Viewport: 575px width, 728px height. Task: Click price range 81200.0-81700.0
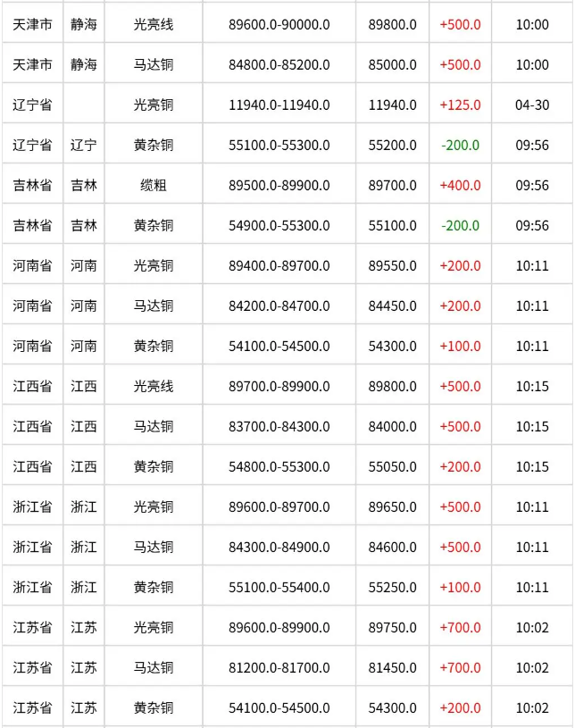tap(279, 667)
